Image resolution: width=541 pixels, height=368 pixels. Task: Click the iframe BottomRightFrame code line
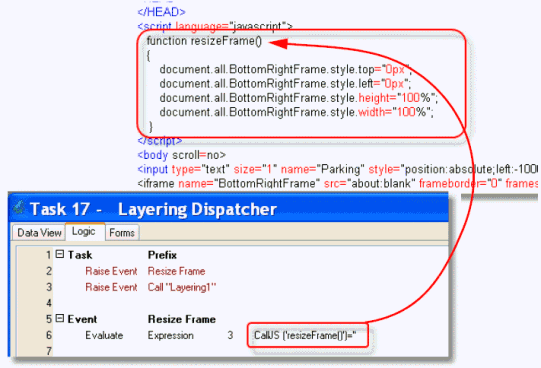click(x=337, y=183)
